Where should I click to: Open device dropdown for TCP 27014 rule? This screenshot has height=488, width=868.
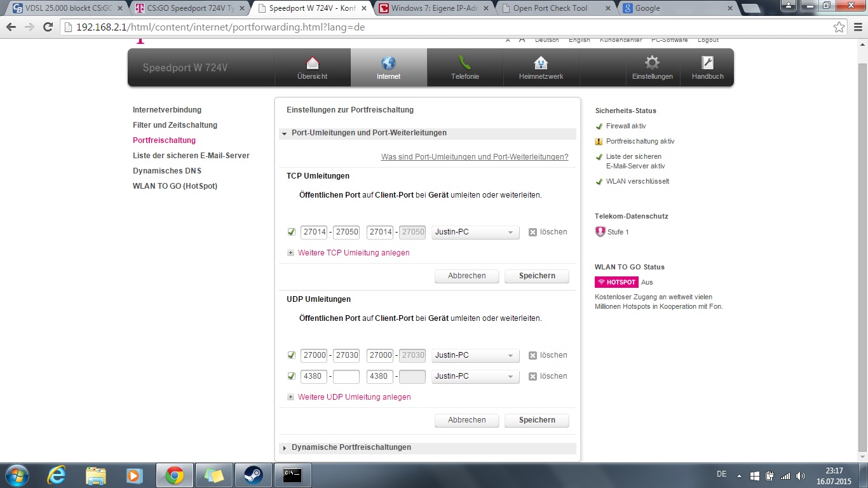coord(475,233)
